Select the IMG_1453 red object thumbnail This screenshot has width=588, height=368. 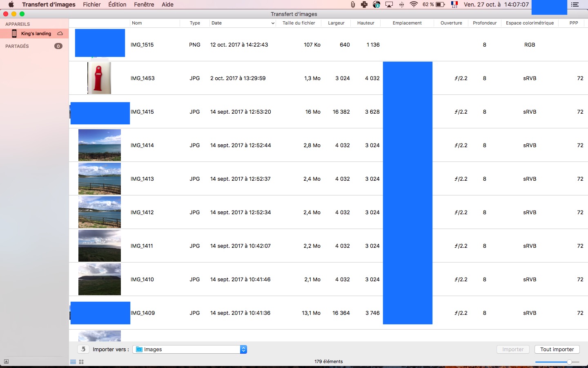[x=99, y=78]
